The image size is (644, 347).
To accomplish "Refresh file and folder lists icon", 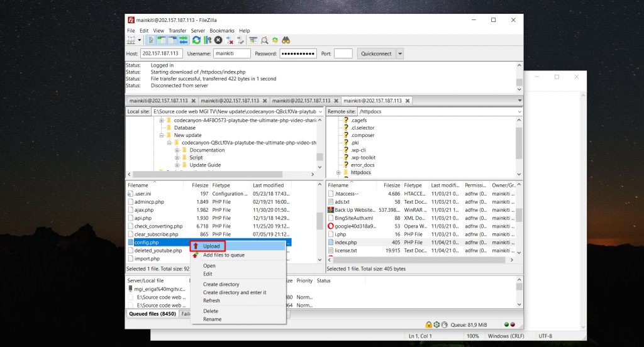I will pyautogui.click(x=196, y=40).
